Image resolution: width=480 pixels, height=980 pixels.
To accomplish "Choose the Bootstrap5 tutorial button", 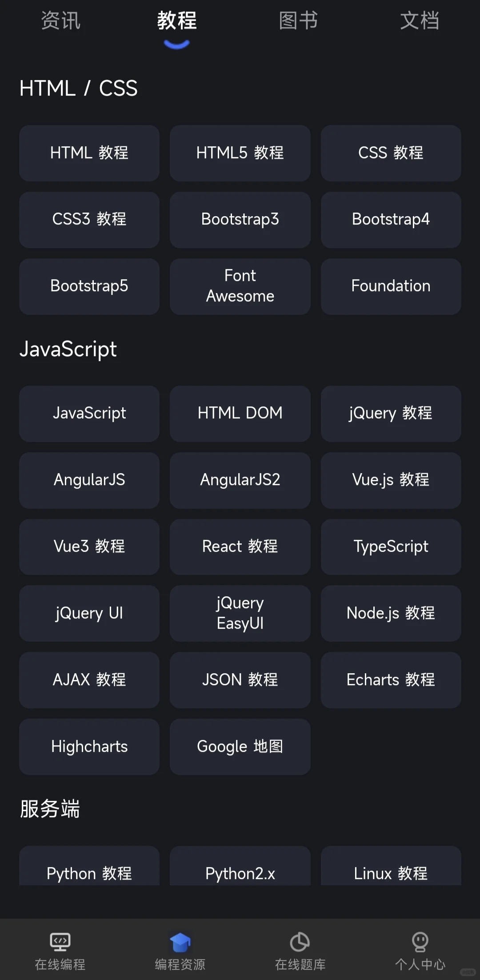I will (x=89, y=286).
